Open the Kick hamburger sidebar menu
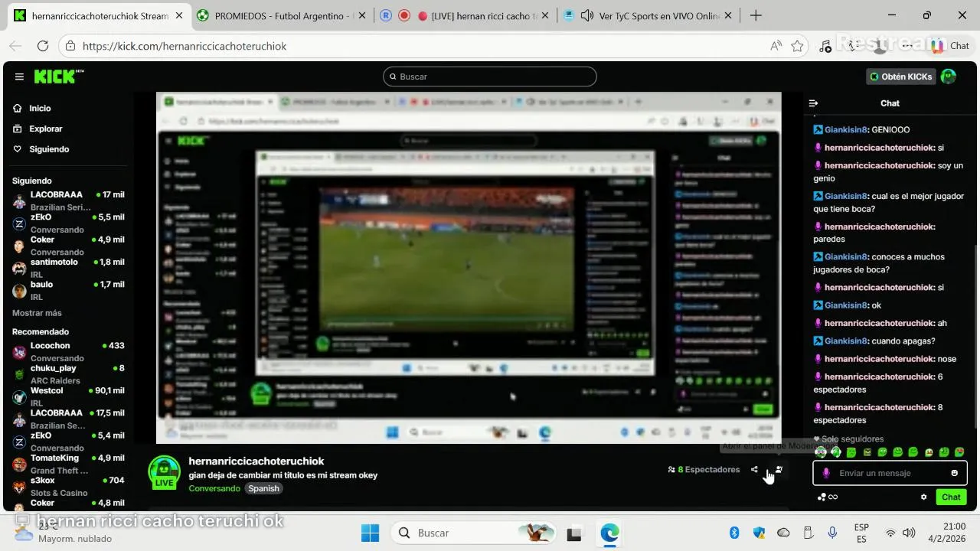 [x=19, y=77]
